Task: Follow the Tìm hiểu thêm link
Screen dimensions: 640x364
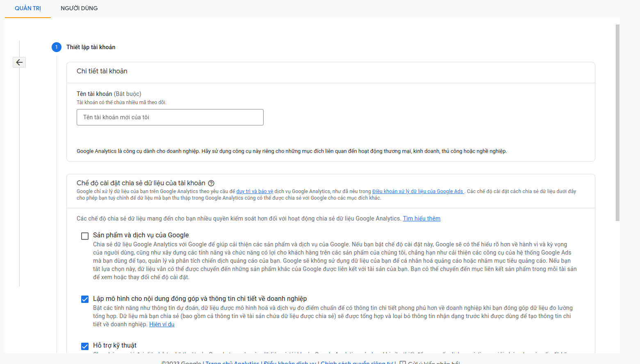Action: pos(421,218)
